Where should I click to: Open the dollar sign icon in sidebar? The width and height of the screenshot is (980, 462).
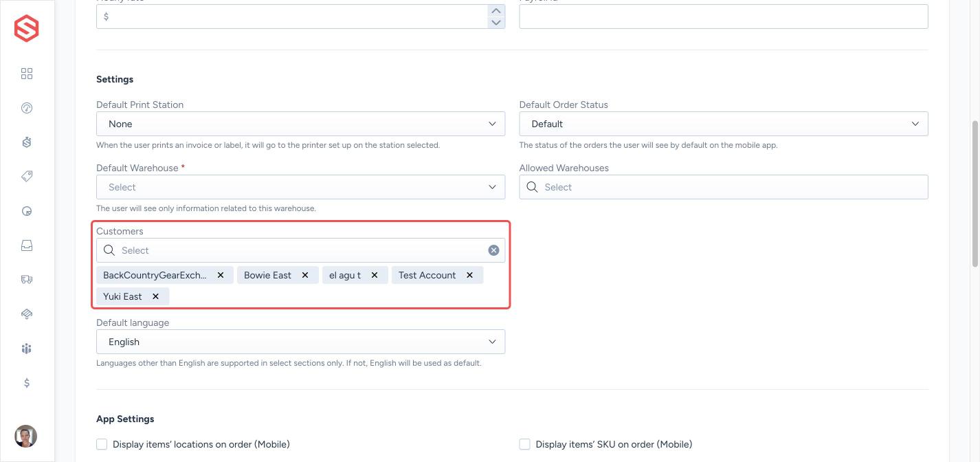pos(27,383)
